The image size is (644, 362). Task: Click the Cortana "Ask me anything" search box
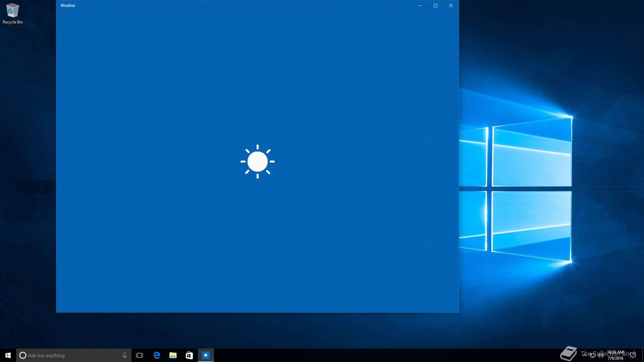click(x=74, y=355)
